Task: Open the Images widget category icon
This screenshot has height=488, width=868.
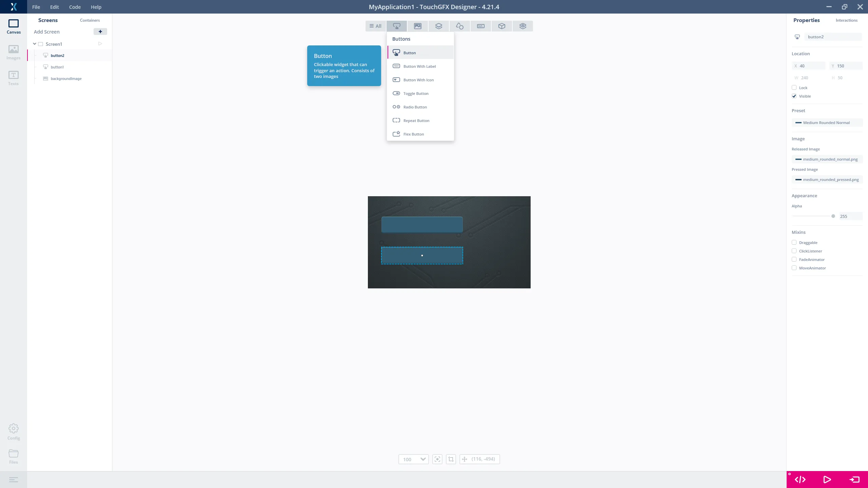Action: (x=417, y=26)
